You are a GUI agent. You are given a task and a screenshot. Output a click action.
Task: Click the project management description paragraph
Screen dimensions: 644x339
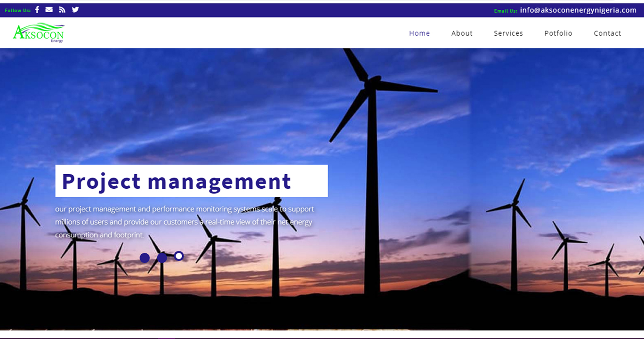(x=184, y=222)
